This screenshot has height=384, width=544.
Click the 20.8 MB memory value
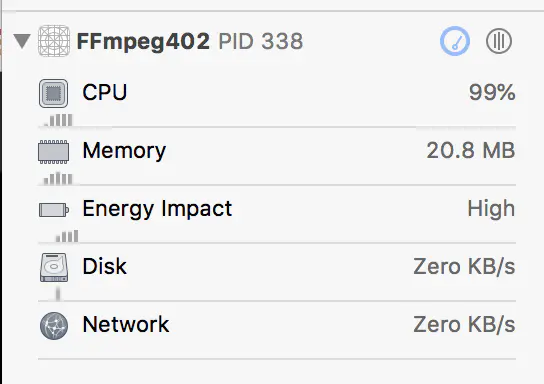[471, 151]
